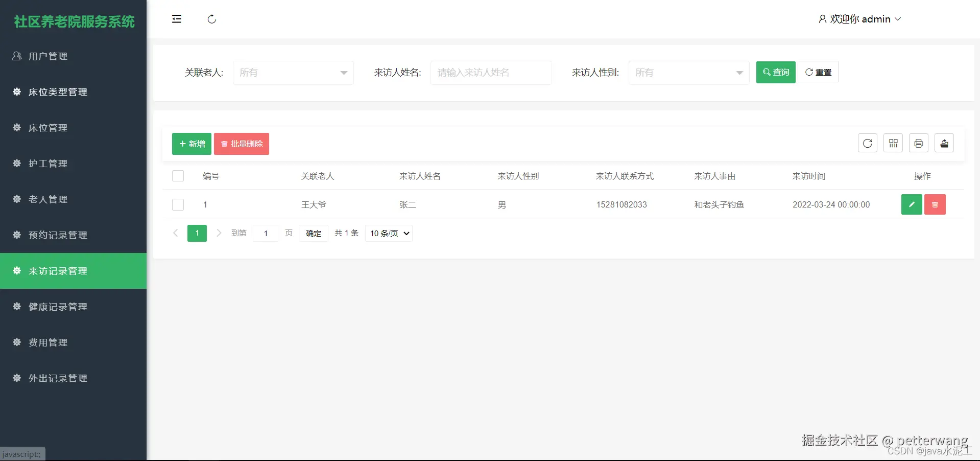Click the red delete trash icon for 张二's row
Viewport: 980px width, 461px height.
point(935,204)
